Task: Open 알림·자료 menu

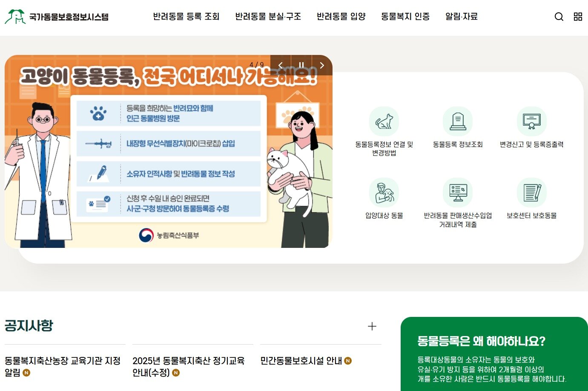Action: pyautogui.click(x=462, y=17)
